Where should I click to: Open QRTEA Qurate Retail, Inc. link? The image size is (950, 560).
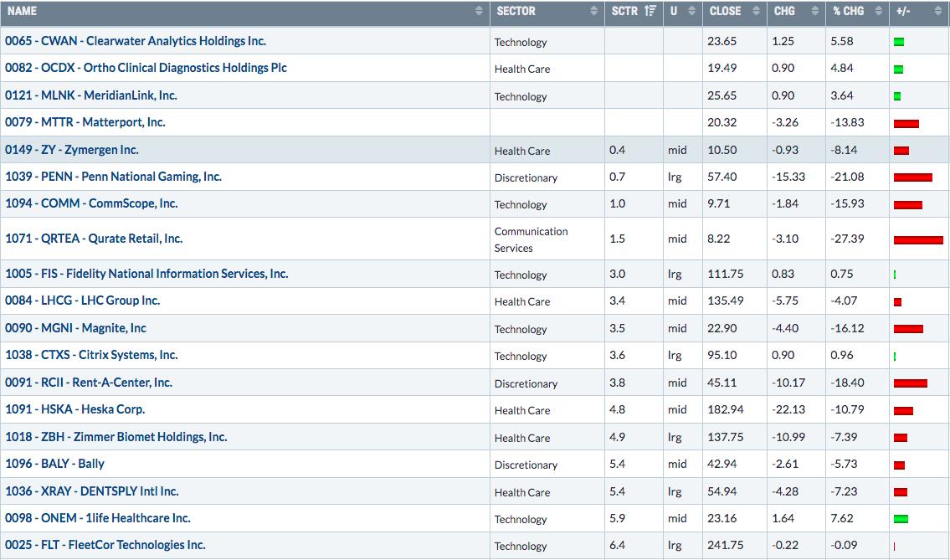[94, 239]
